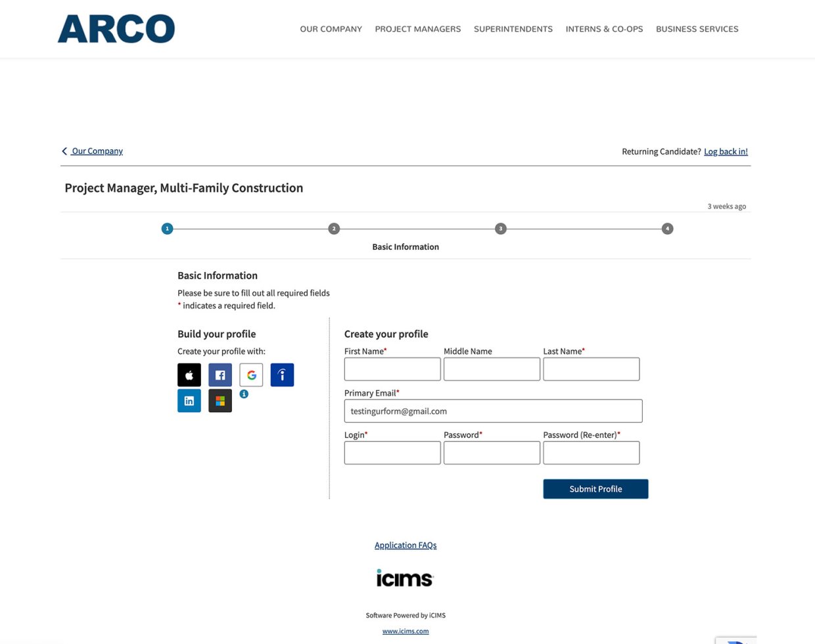Select step 1 in progress indicator

tap(167, 229)
